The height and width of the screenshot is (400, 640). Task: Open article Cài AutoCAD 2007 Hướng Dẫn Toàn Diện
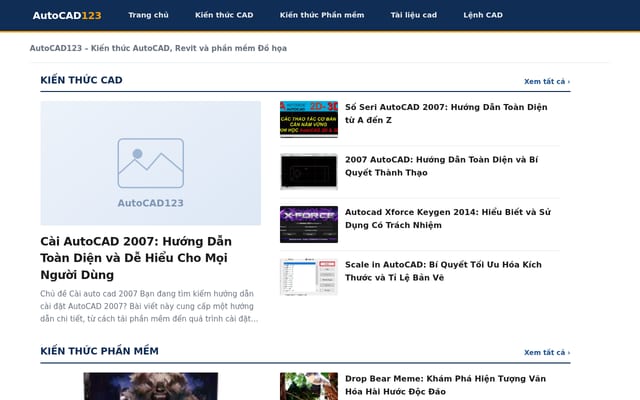[136, 258]
